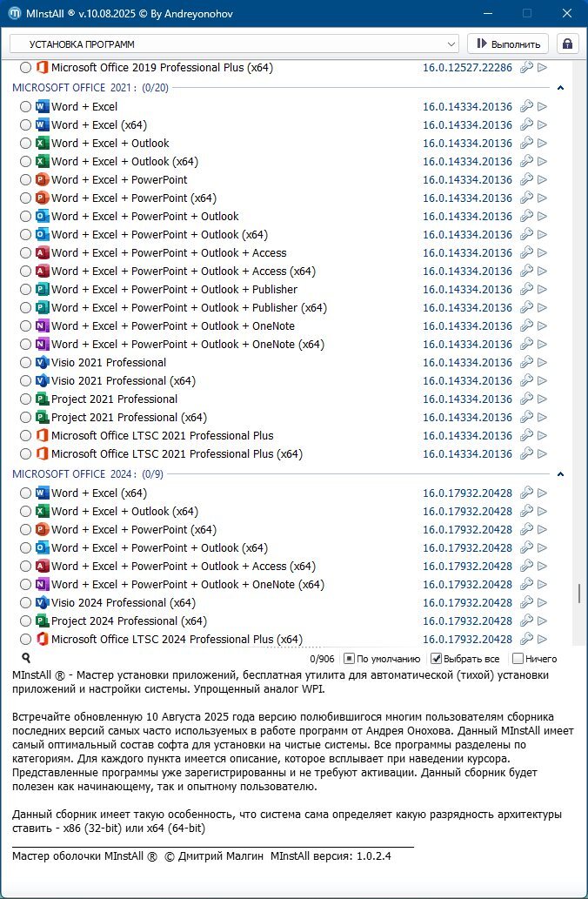
Task: Click the play arrow for Project 2024 Professional (x64)
Action: 542,621
